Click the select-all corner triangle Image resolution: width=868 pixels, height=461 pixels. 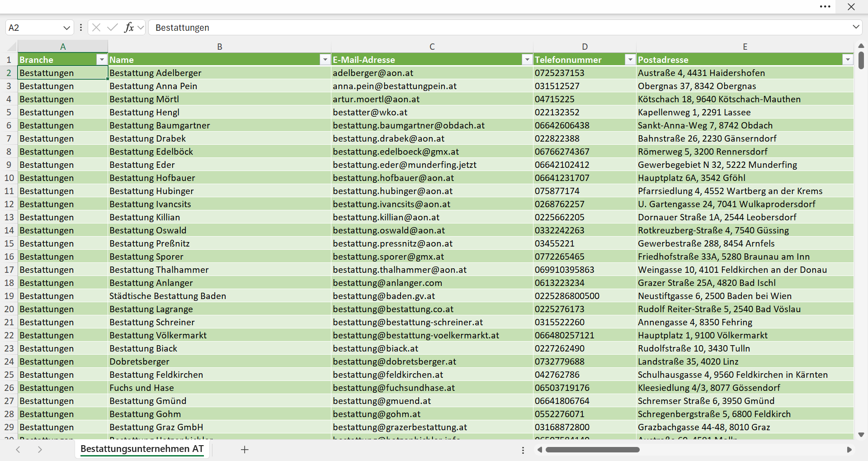coord(11,47)
